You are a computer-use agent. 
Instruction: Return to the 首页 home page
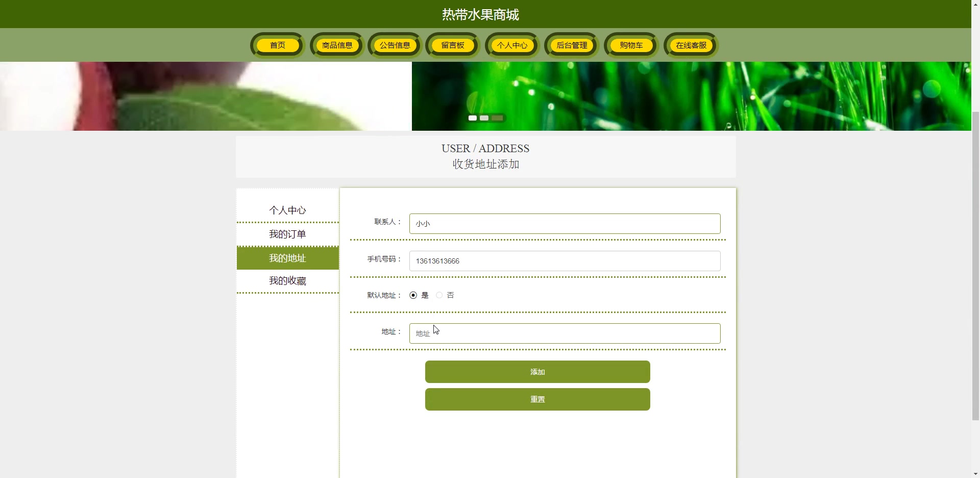(x=277, y=45)
